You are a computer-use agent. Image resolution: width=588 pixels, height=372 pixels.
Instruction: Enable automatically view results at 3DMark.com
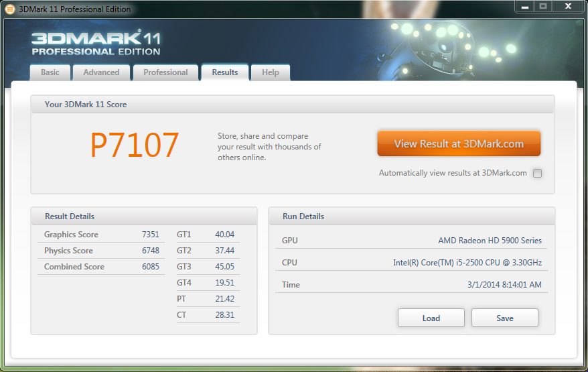(x=537, y=173)
